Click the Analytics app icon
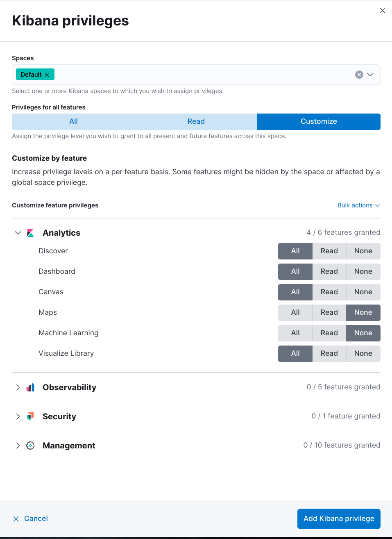The height and width of the screenshot is (539, 392). [x=30, y=232]
